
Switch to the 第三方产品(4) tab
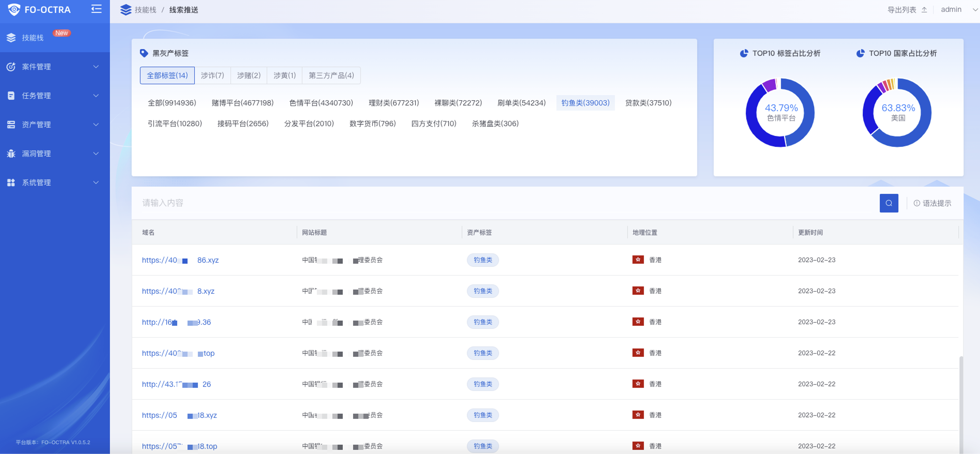click(x=331, y=75)
